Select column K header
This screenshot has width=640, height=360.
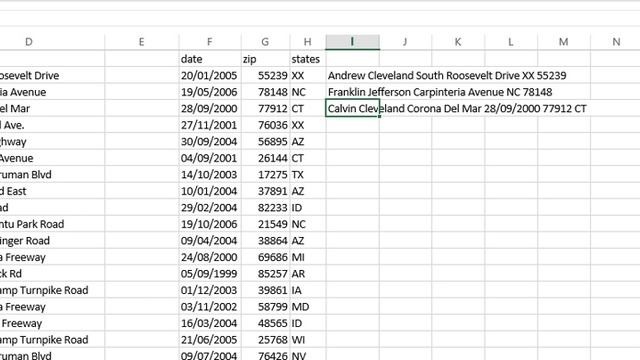458,42
